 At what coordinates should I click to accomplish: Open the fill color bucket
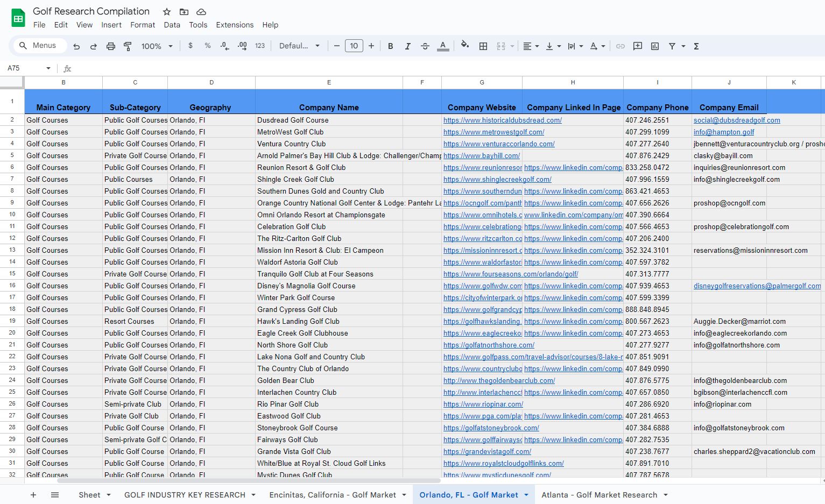tap(465, 46)
